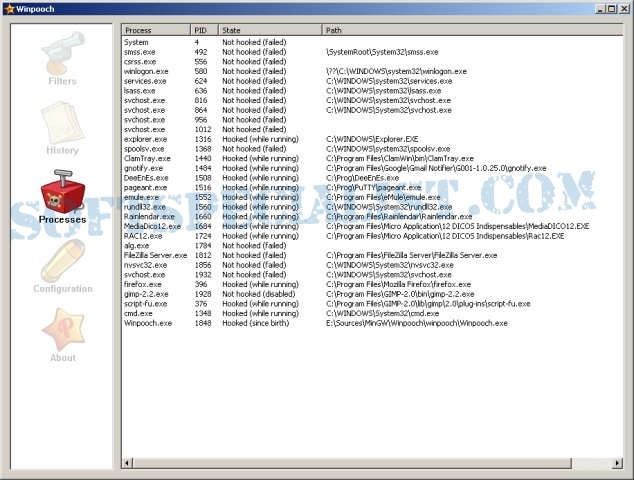Screen dimensions: 634x480
Task: Select the firefox.exe process row
Action: (372, 284)
